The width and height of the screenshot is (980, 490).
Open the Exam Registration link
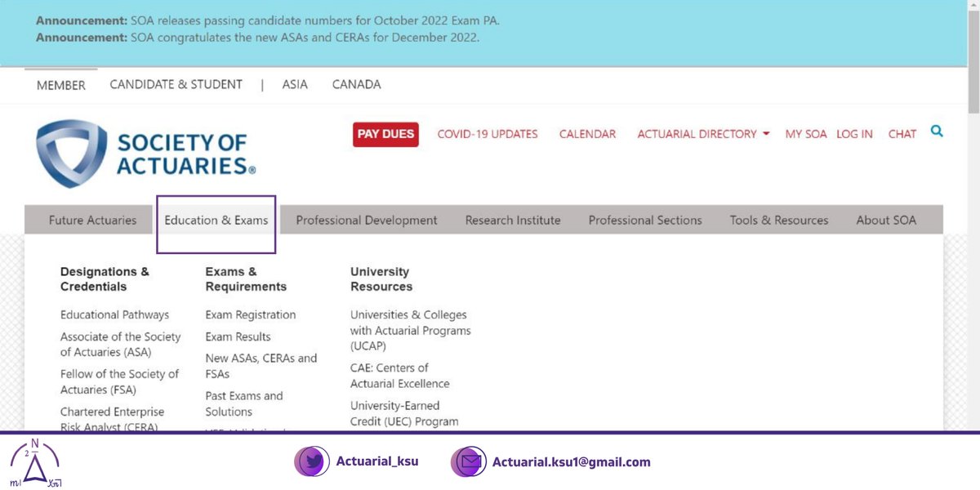tap(251, 314)
